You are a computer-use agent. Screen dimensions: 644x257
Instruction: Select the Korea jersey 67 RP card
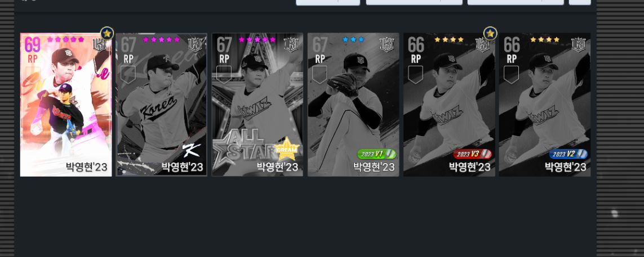click(x=161, y=105)
